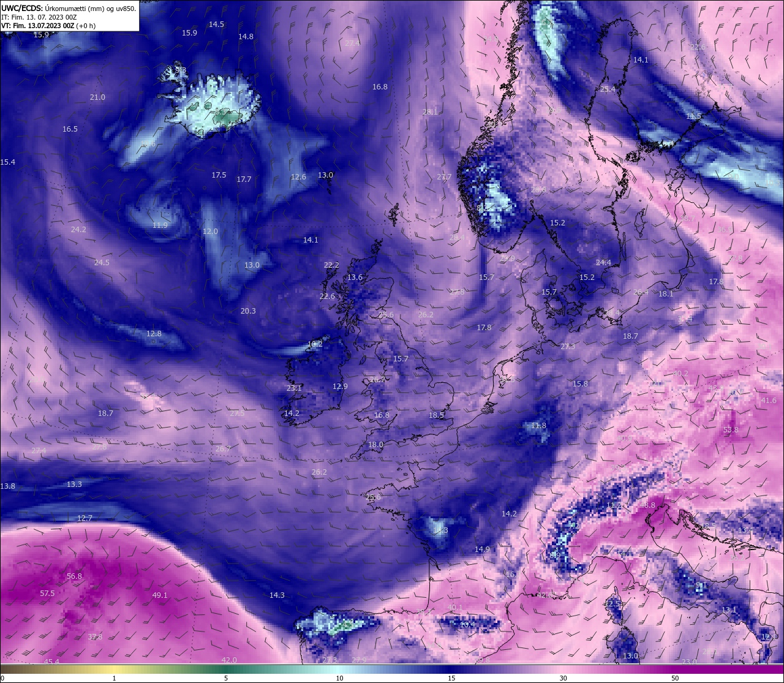Click the map value 20.3
784x683 pixels.
tap(248, 311)
